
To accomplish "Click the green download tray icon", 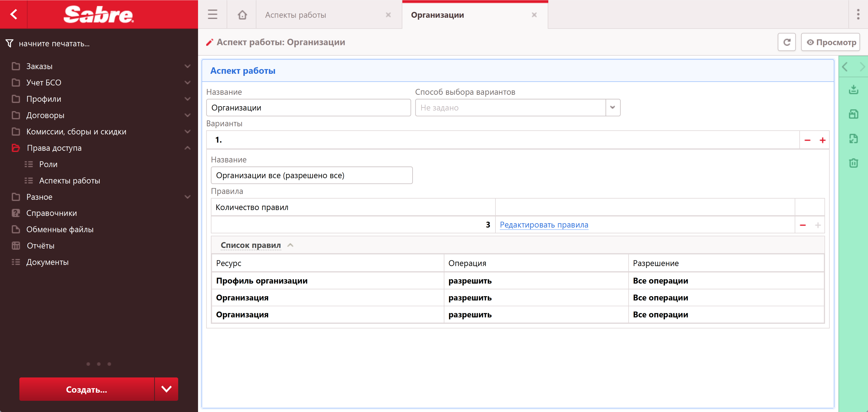I will pos(853,90).
